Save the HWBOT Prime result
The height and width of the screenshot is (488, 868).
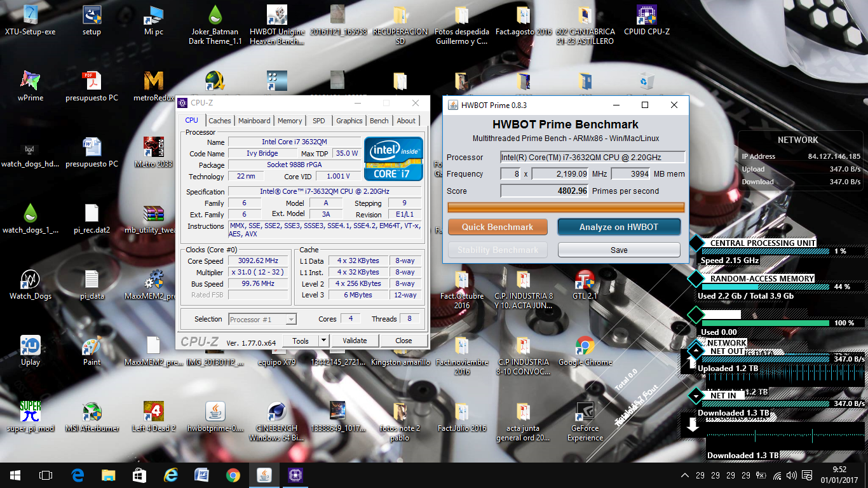pyautogui.click(x=619, y=250)
